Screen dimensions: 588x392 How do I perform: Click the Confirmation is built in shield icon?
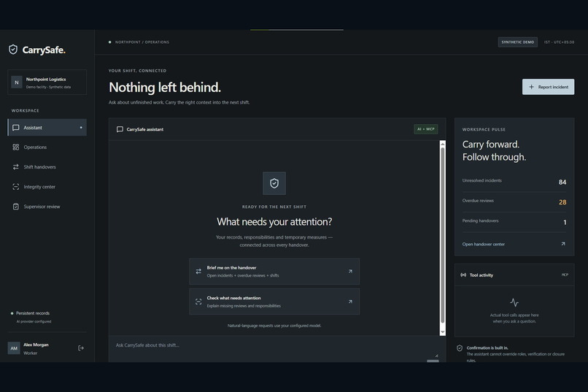coord(460,348)
